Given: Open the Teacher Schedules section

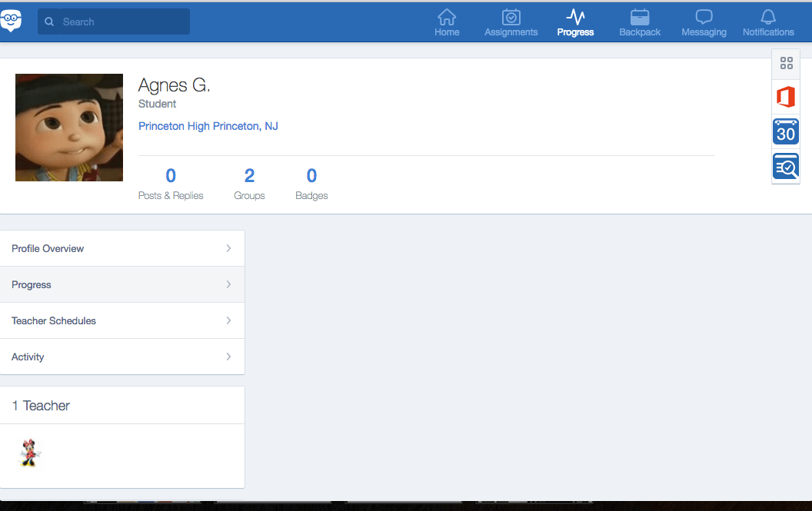Looking at the screenshot, I should [x=122, y=321].
